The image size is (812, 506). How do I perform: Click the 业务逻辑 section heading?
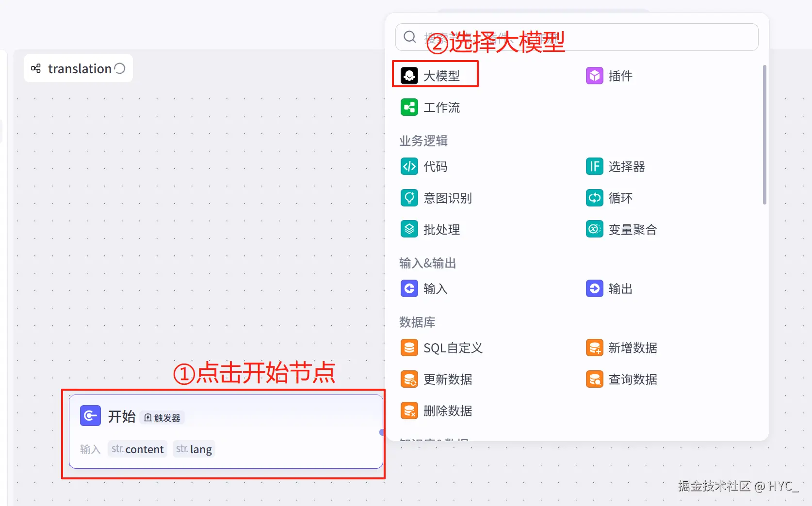pos(423,141)
